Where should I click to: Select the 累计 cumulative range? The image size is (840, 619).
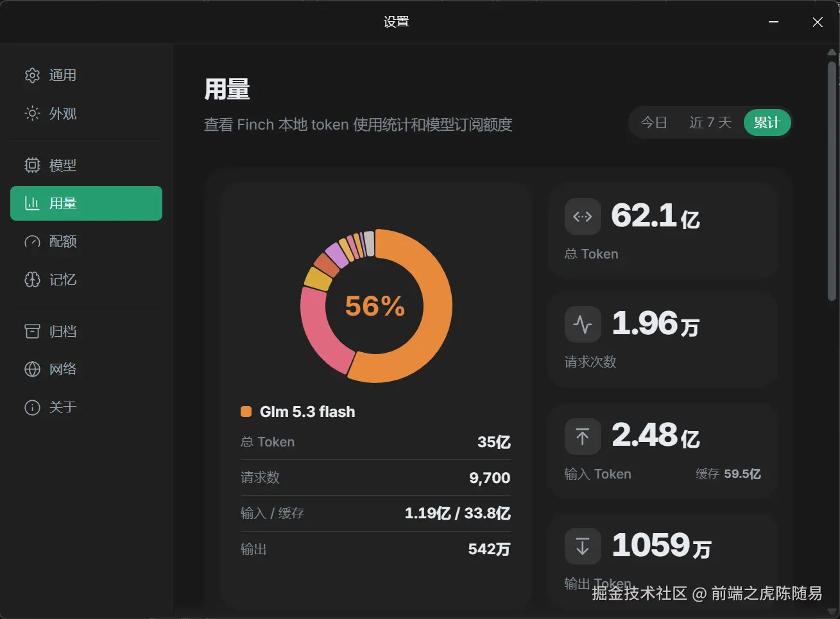pos(767,123)
